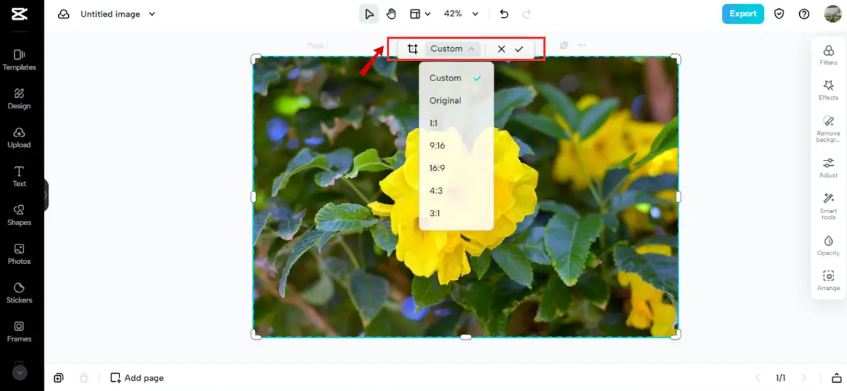Viewport: 847px width, 391px height.
Task: Click the right-middle crop edge handle
Action: click(678, 197)
